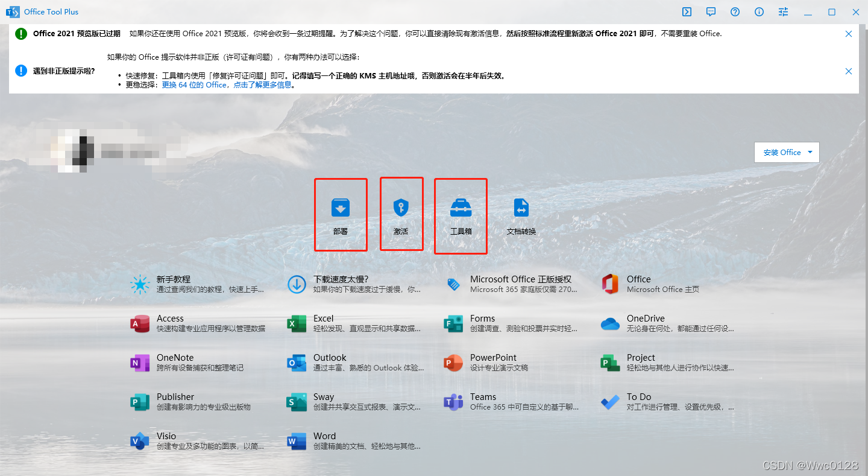Launch Publisher via its teal icon
This screenshot has width=868, height=476.
coord(140,402)
